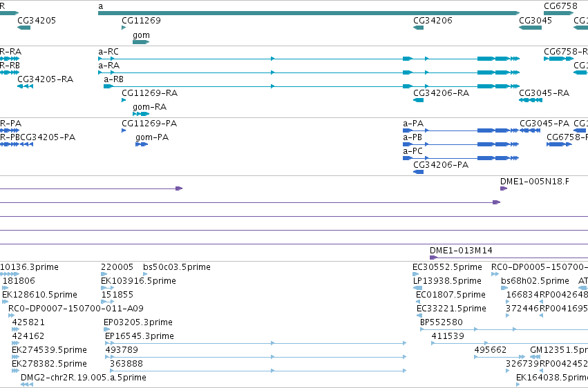Click bs68h02.5prime EST label
This screenshot has width=588, height=388.
click(535, 281)
